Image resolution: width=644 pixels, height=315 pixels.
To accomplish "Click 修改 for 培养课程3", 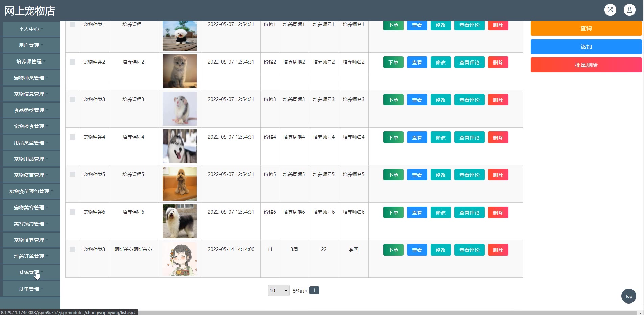I will 441,100.
